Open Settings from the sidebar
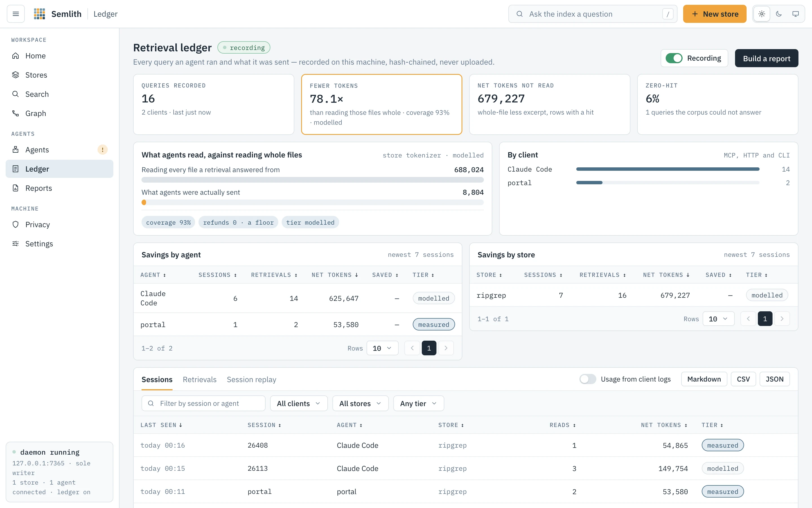This screenshot has height=508, width=812. click(x=59, y=244)
